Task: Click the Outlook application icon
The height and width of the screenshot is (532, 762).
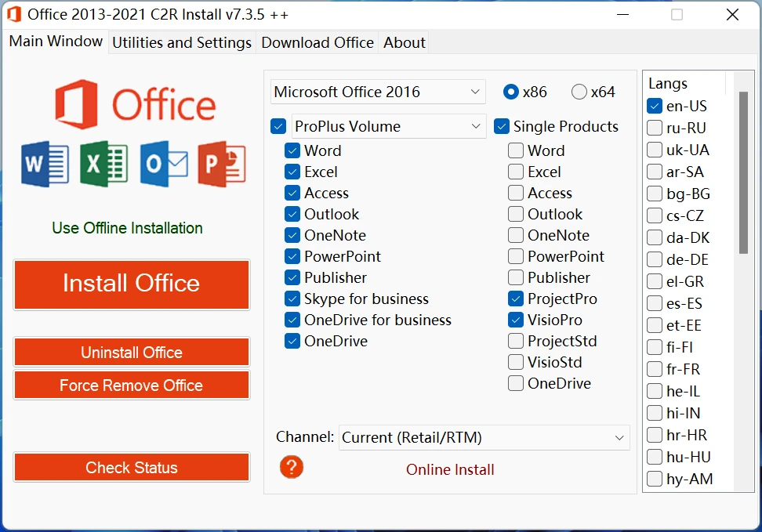Action: pos(163,164)
